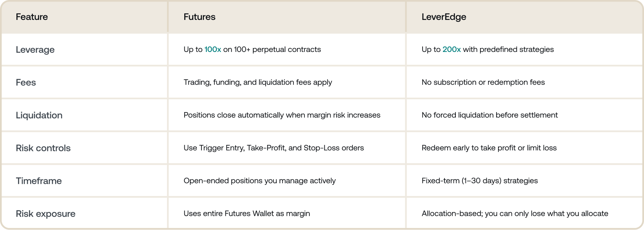
Task: Click 'Positions close automatically' text cell
Action: coord(282,115)
